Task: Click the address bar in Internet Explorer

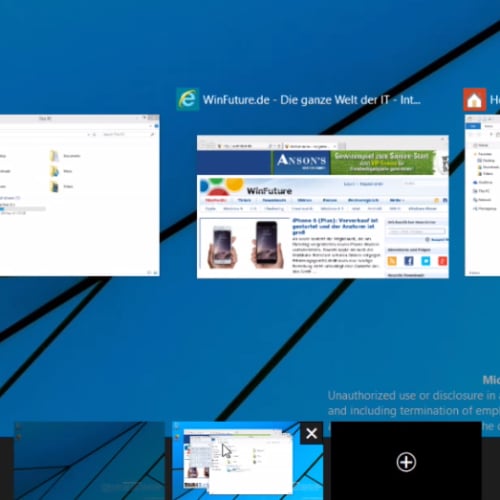Action: tap(248, 146)
